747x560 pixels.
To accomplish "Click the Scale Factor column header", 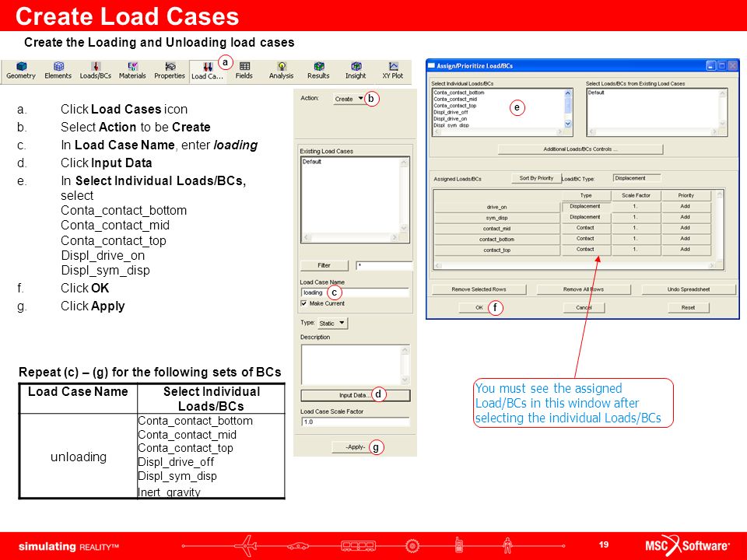I will 636,195.
